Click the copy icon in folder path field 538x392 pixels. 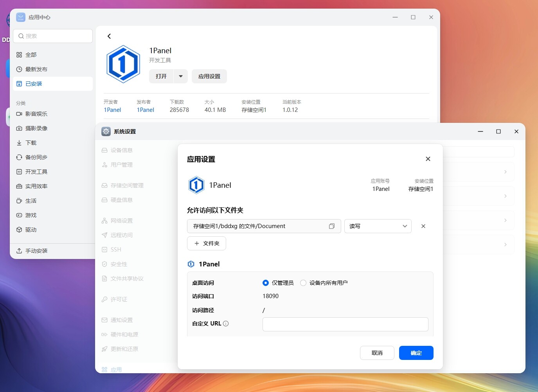pyautogui.click(x=332, y=226)
